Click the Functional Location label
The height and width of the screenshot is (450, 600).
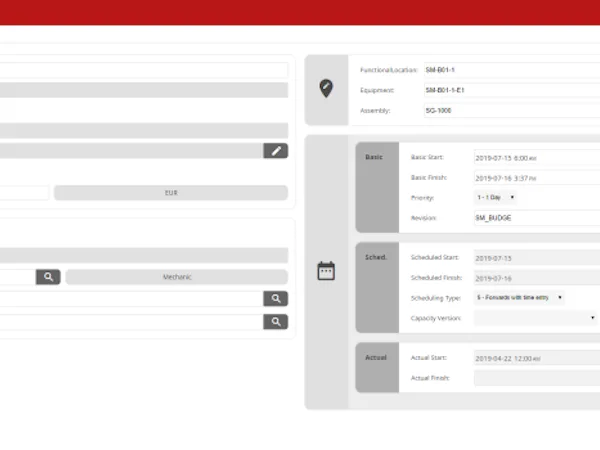coord(388,70)
